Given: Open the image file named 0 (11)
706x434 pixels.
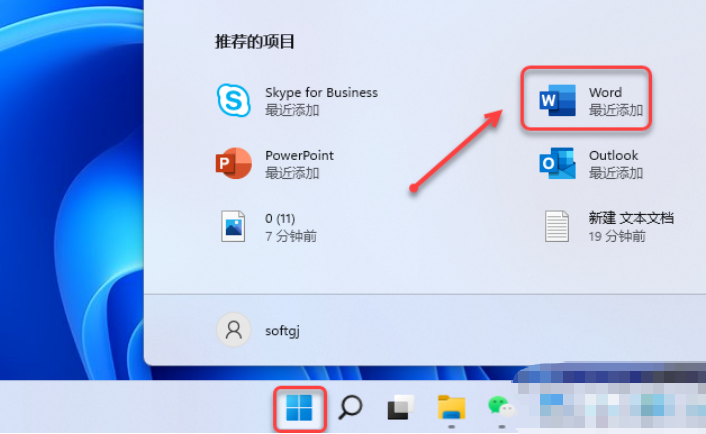Looking at the screenshot, I should [x=268, y=226].
